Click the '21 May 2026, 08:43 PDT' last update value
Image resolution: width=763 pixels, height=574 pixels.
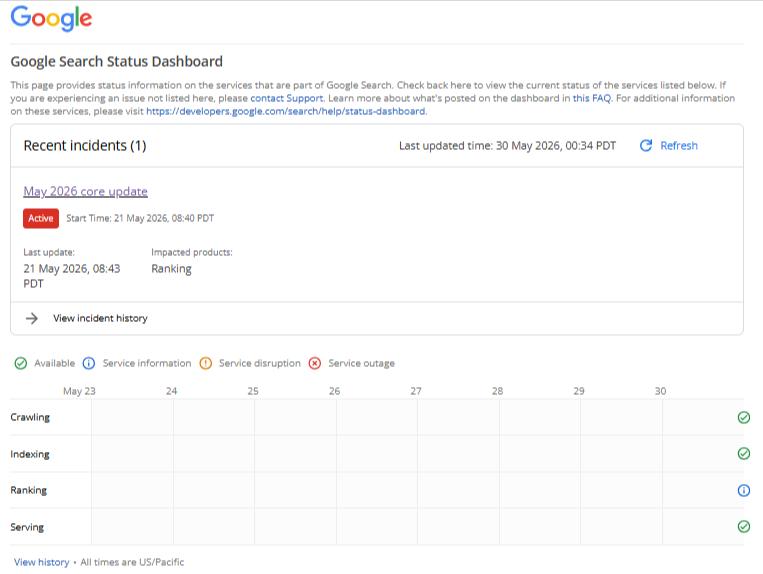click(72, 276)
